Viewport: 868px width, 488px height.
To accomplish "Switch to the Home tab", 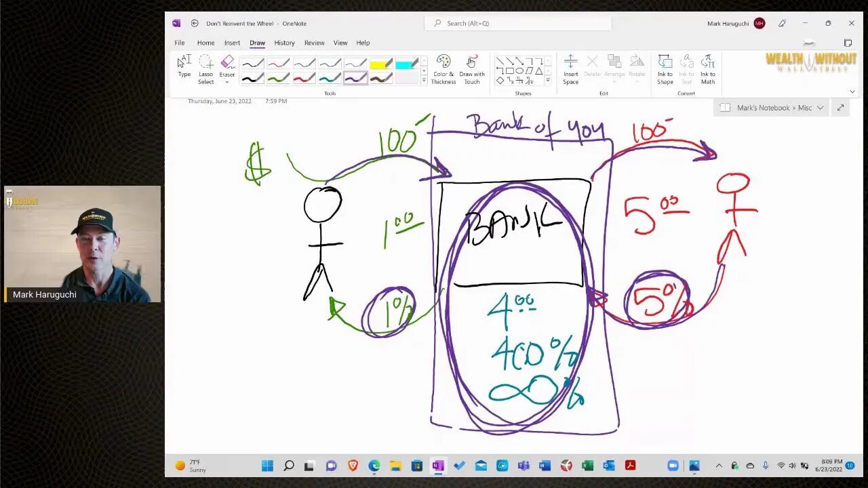I will tap(205, 43).
